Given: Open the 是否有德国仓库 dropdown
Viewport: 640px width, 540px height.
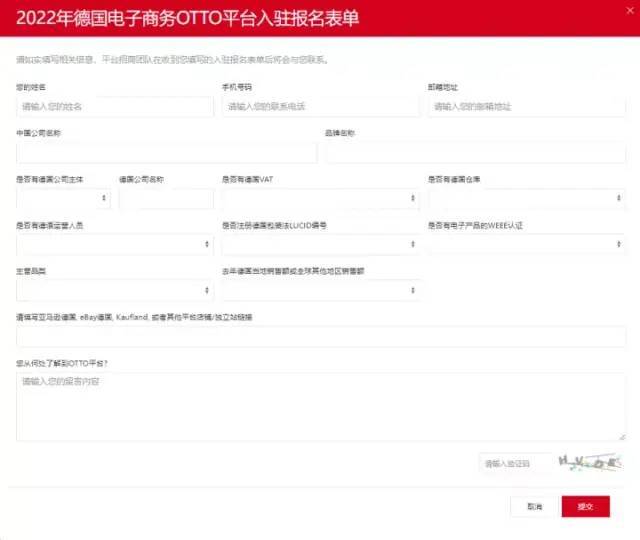Looking at the screenshot, I should pos(527,199).
